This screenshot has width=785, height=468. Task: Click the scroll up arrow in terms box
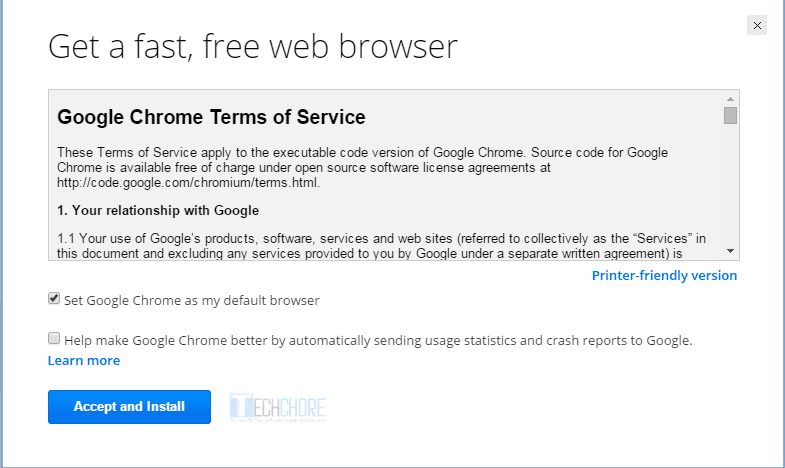[x=730, y=99]
